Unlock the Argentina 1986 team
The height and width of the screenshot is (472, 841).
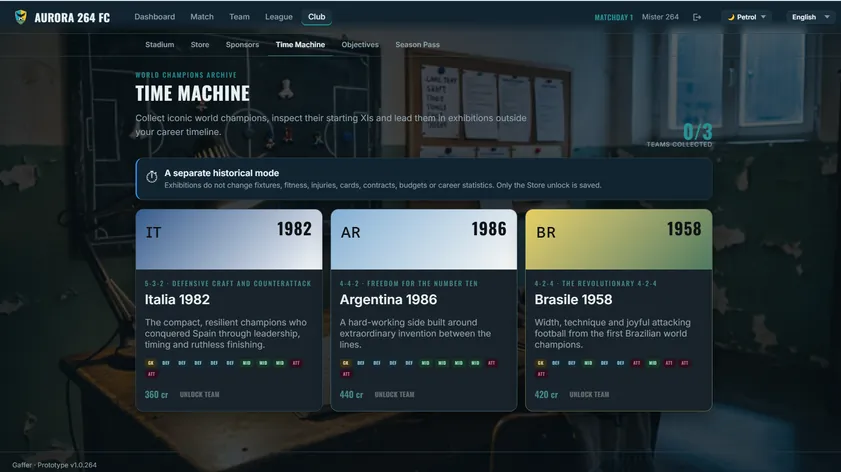394,394
